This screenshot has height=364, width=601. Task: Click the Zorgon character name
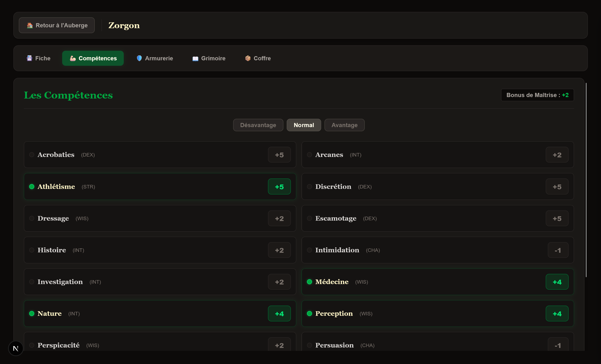pyautogui.click(x=124, y=25)
